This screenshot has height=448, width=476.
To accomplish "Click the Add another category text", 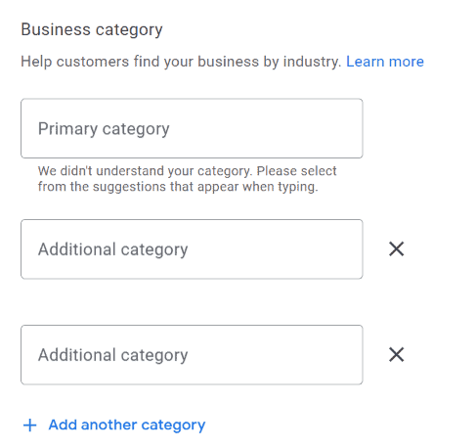I will 127,425.
